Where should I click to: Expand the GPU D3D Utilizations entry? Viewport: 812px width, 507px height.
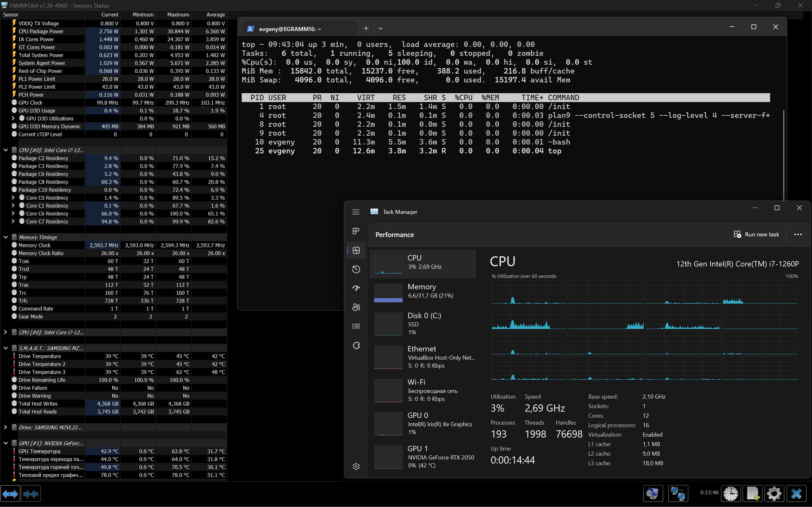click(13, 118)
